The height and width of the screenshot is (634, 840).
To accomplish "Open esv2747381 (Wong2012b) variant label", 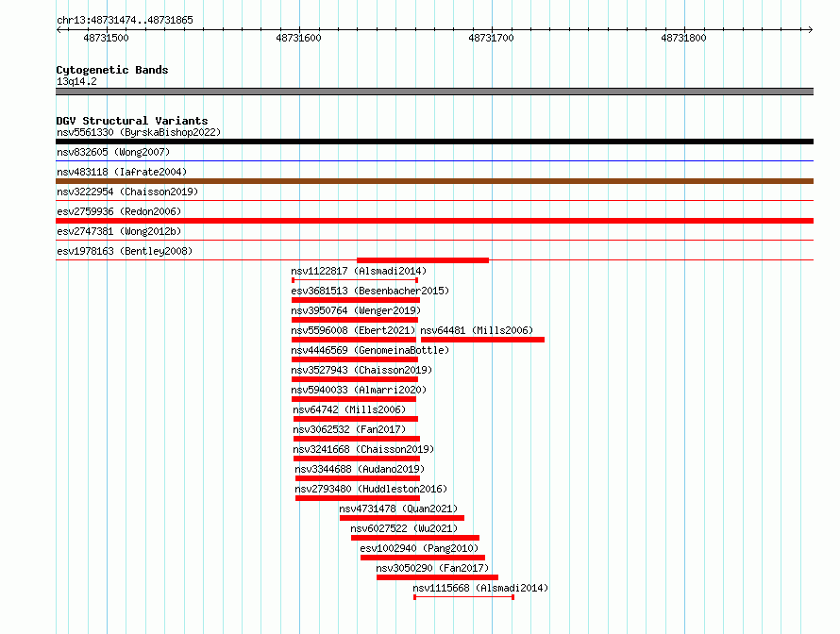I will (119, 231).
